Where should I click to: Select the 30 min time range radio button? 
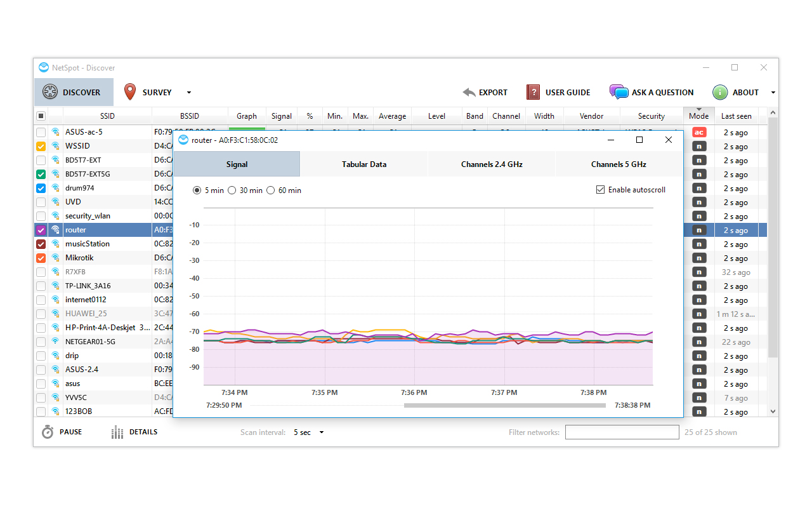pos(232,190)
